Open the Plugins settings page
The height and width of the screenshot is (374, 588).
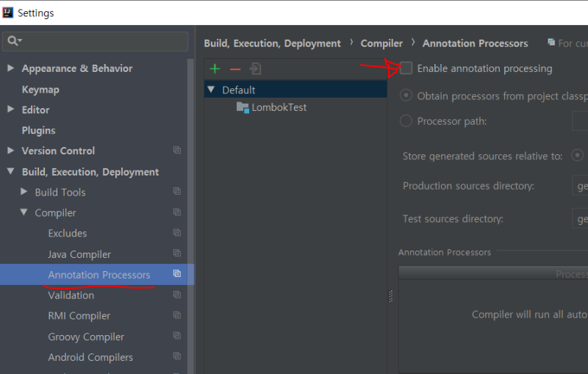pos(38,130)
